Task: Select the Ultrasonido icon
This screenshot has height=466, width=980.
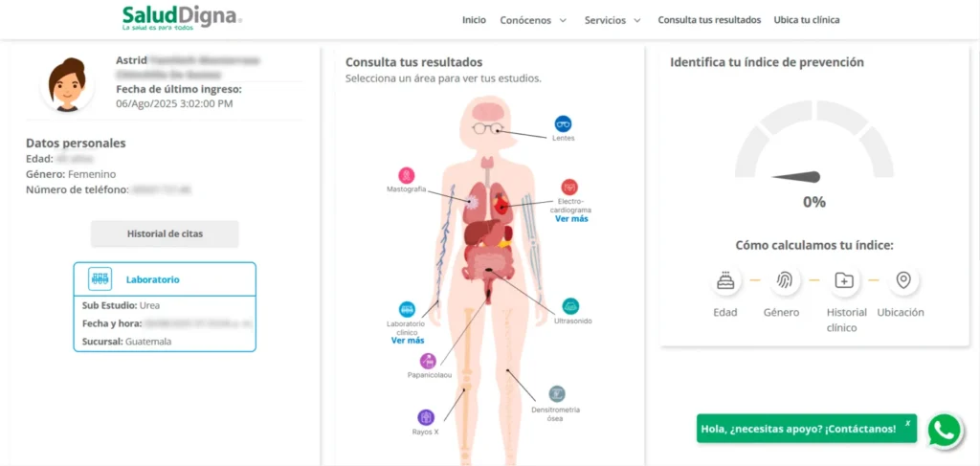Action: [570, 306]
